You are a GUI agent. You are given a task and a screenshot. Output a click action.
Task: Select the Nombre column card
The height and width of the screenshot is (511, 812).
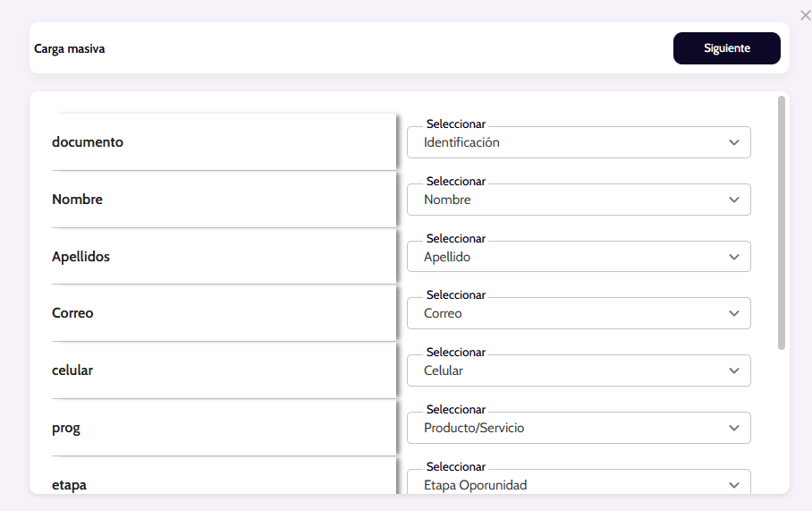[224, 200]
